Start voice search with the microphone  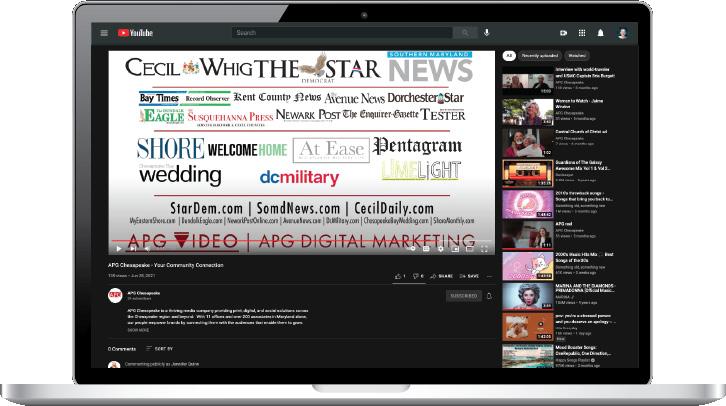click(487, 32)
